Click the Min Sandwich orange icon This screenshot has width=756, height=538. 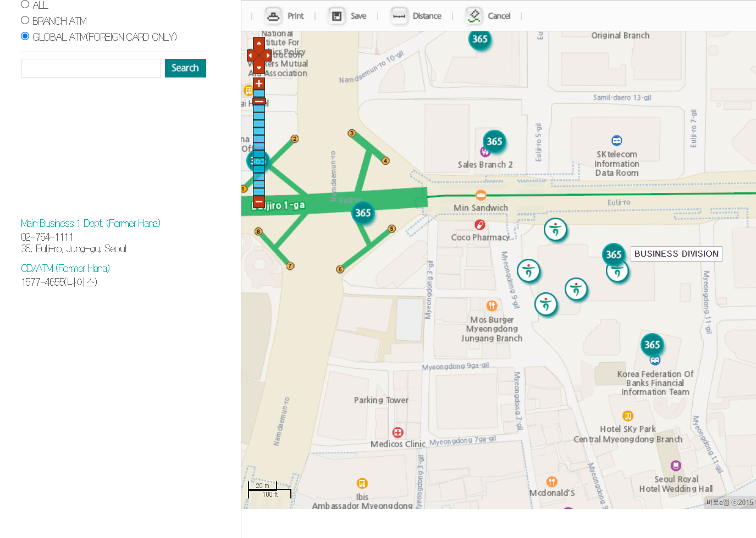[481, 195]
